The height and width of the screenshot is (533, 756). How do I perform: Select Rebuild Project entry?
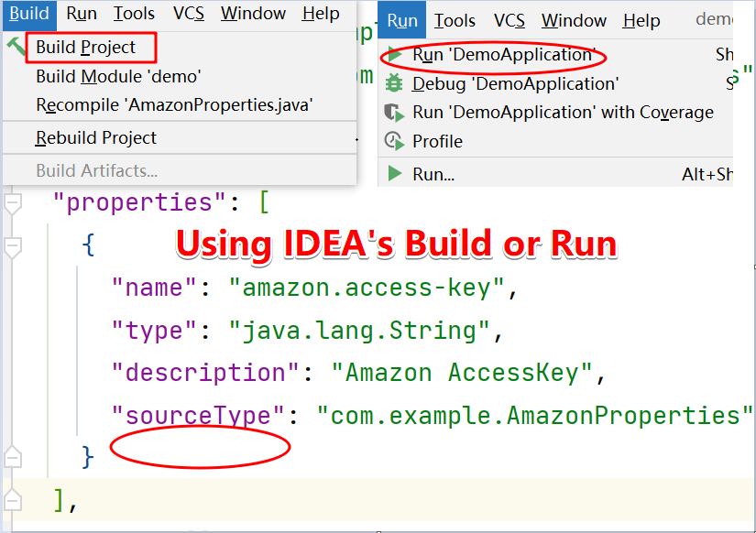[96, 137]
